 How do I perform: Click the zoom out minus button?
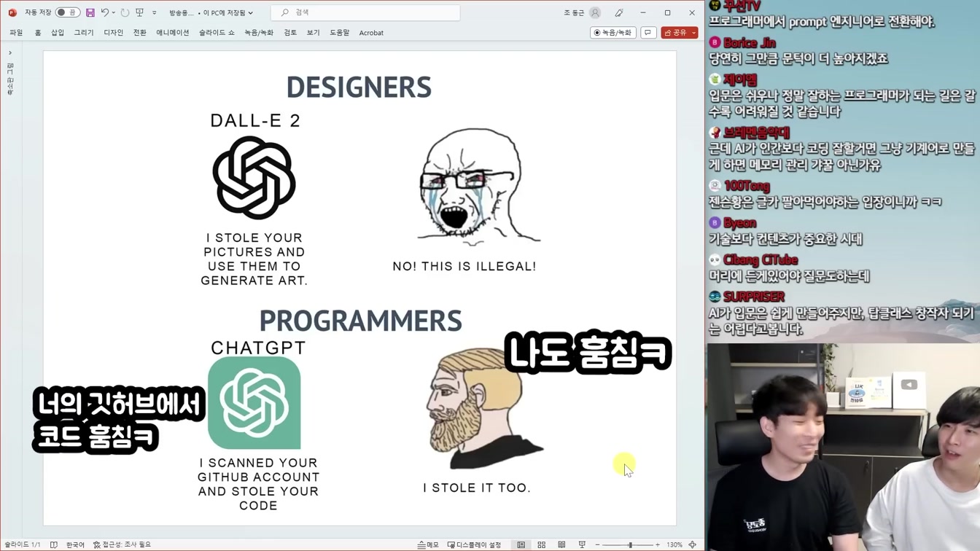597,544
